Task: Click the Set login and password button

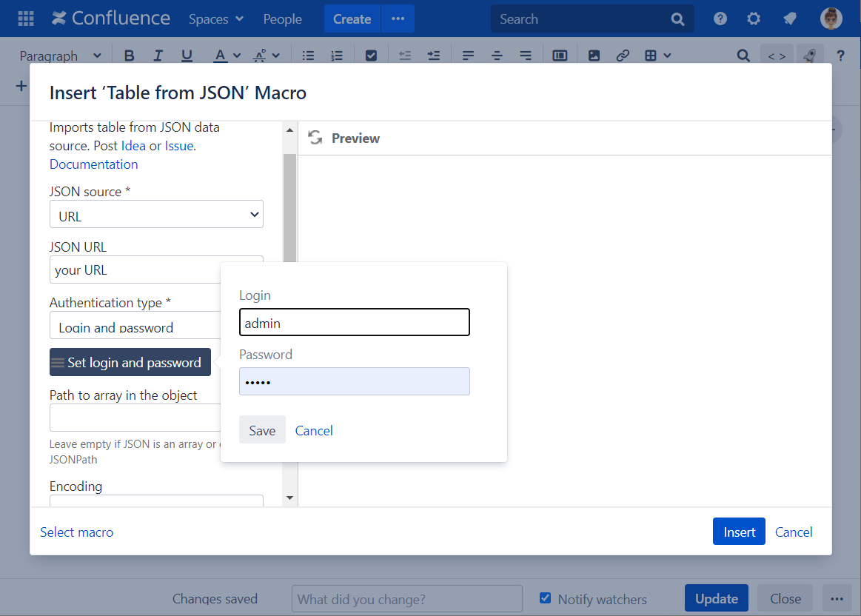Action: (130, 362)
